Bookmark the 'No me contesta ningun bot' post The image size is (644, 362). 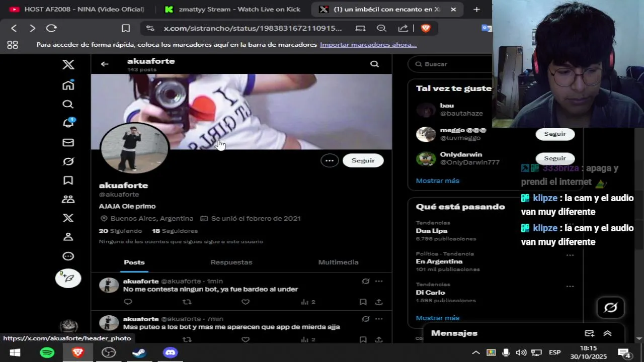click(x=363, y=302)
